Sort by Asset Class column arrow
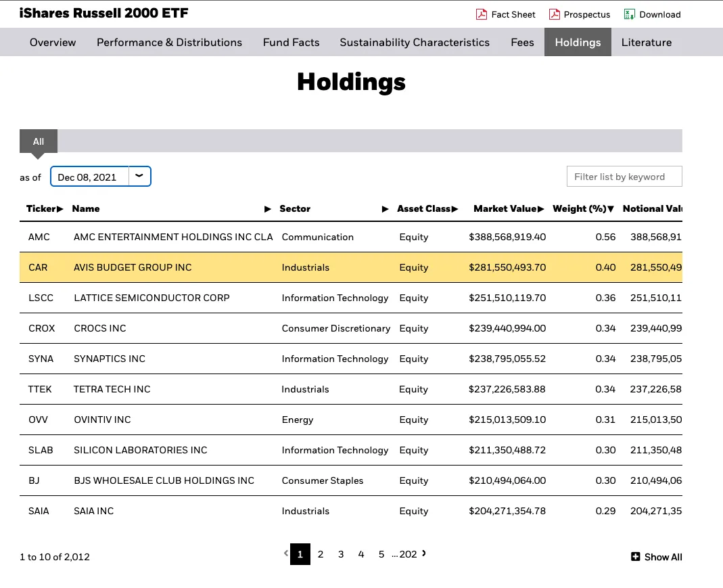Viewport: 723px width, 588px height. tap(454, 209)
